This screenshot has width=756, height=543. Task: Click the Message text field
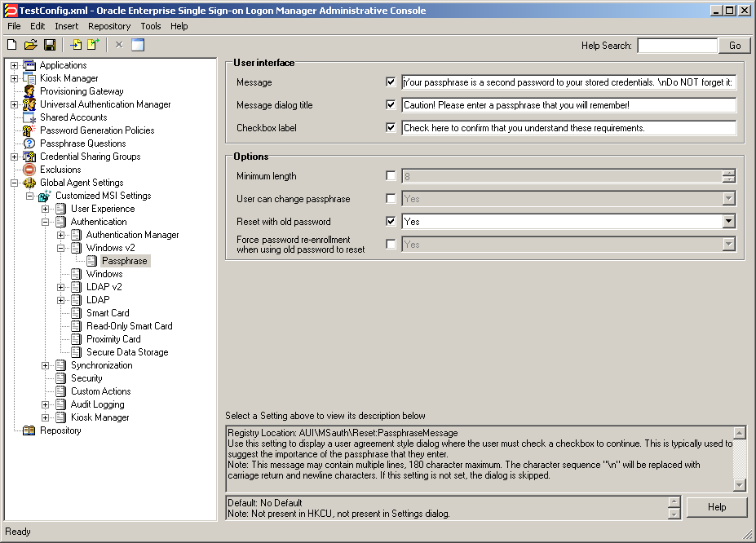[569, 82]
